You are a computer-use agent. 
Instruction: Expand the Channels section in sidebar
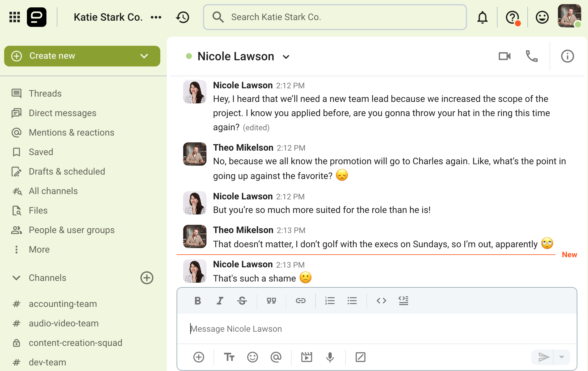click(x=16, y=278)
